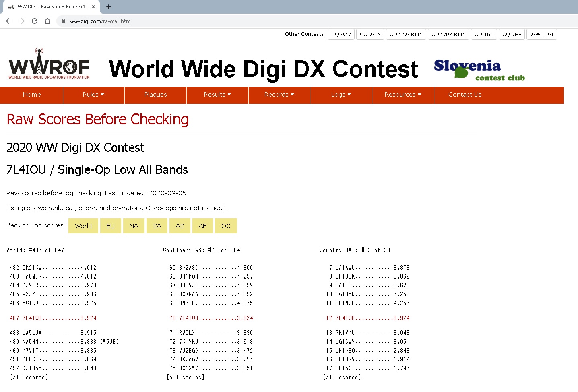The image size is (578, 392).
Task: Select World row 483 PA0MIR
Action: [53, 276]
